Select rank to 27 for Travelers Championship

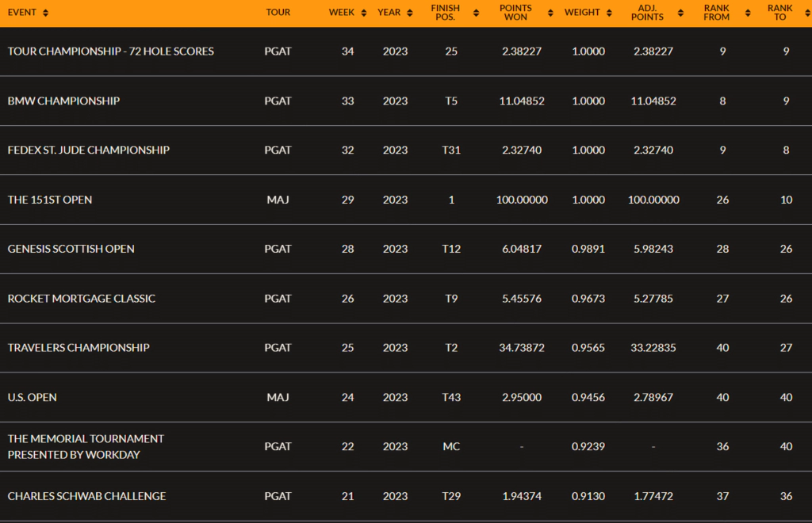[786, 348]
